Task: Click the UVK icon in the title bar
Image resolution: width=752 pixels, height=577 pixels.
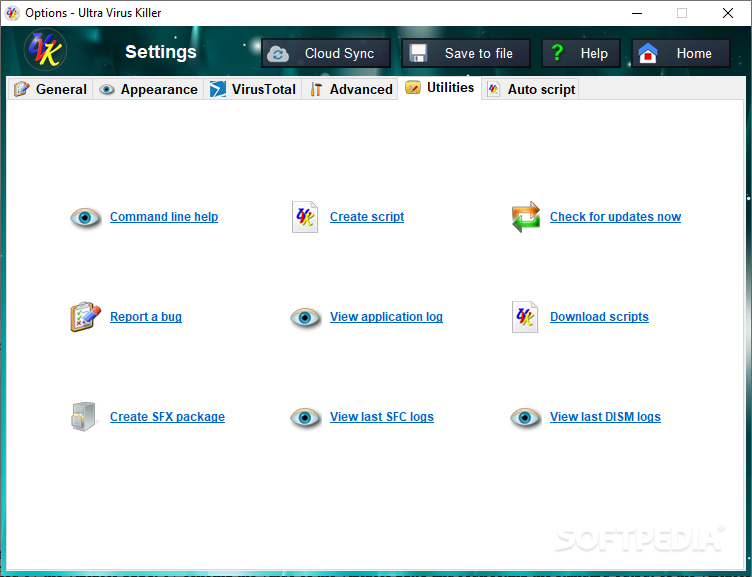Action: pyautogui.click(x=12, y=13)
